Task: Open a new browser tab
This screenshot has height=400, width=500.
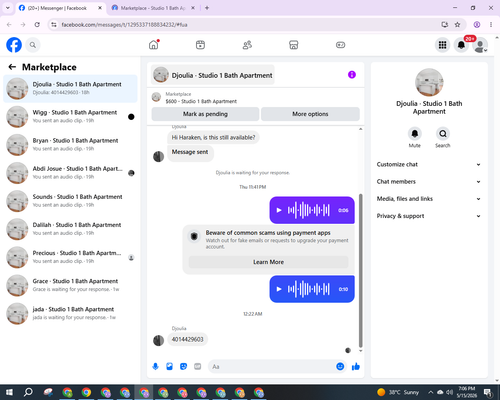Action: pos(207,8)
